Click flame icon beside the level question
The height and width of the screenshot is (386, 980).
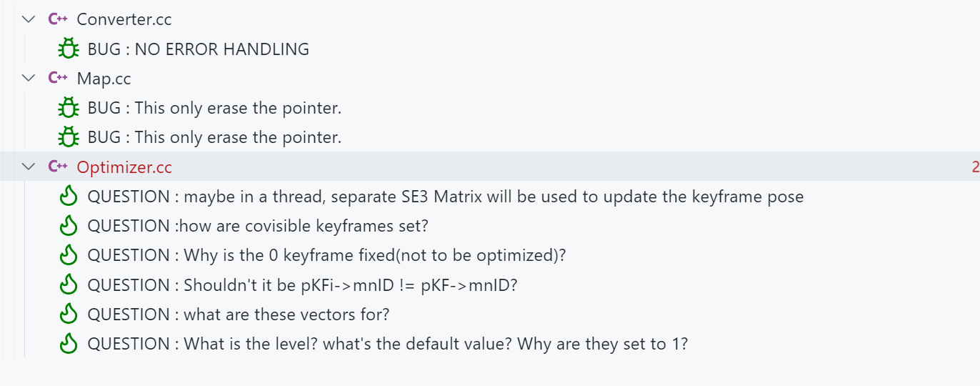68,344
